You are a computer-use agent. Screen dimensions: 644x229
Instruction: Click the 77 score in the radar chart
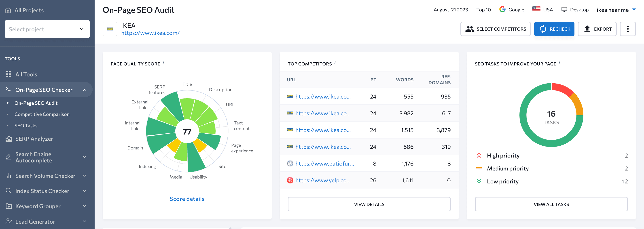pos(187,132)
